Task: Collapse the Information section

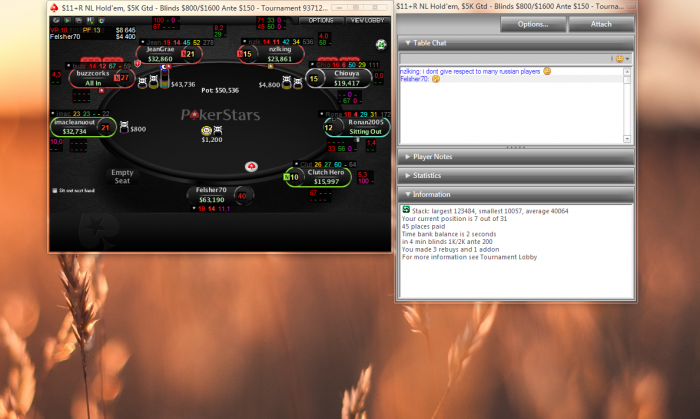Action: click(516, 194)
